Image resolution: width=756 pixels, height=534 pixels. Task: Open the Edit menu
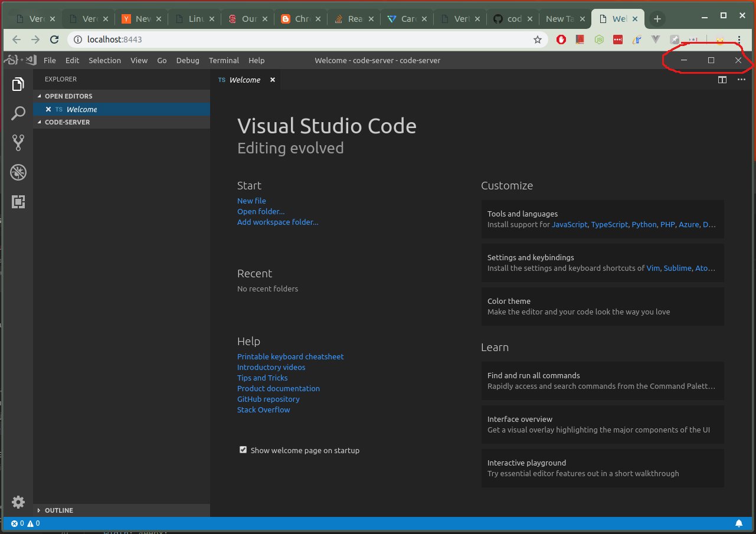coord(72,60)
